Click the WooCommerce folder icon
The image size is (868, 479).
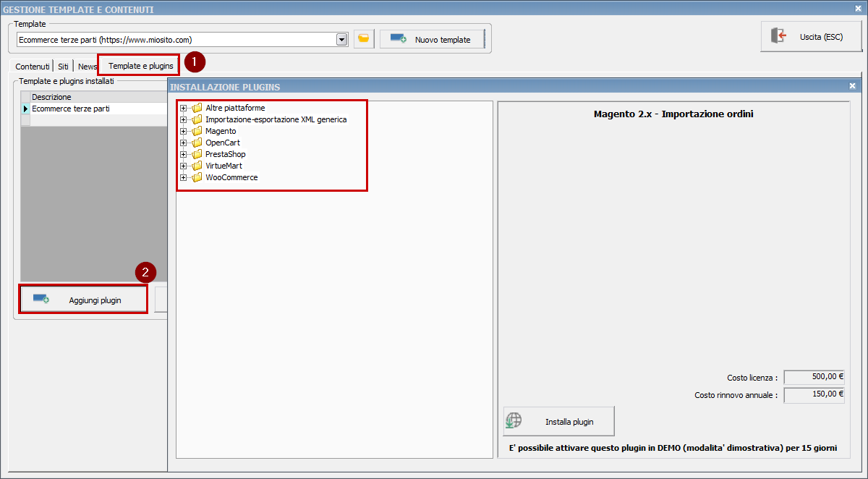(x=197, y=177)
